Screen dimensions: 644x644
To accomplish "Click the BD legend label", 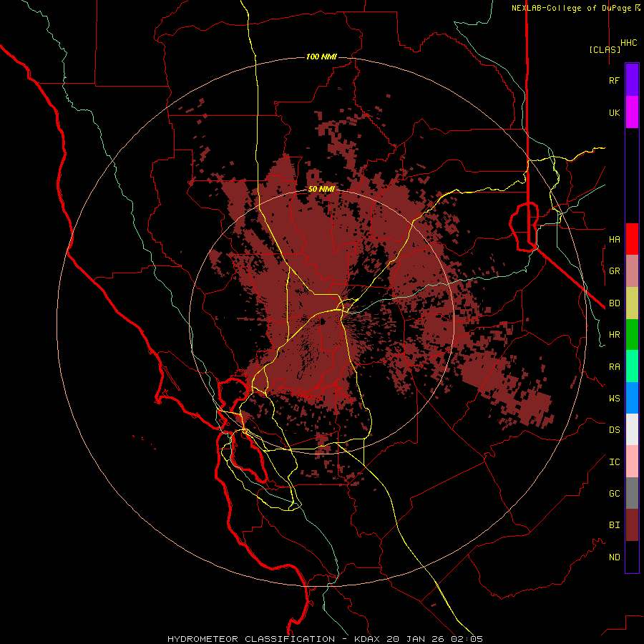I will tap(614, 303).
